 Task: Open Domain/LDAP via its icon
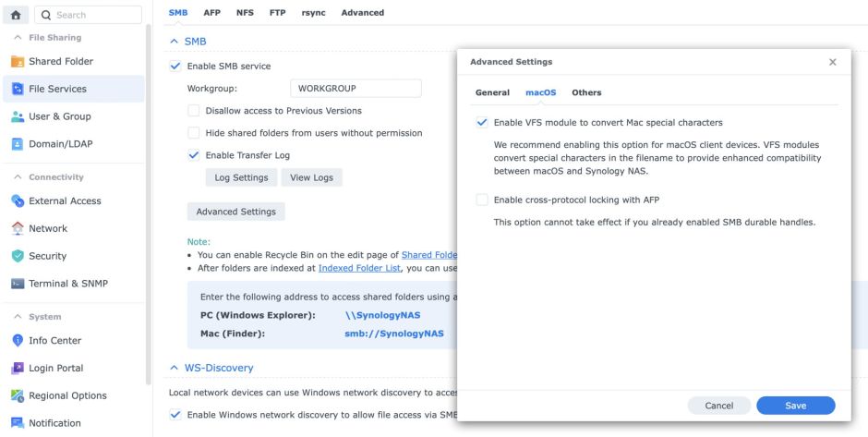tap(18, 144)
